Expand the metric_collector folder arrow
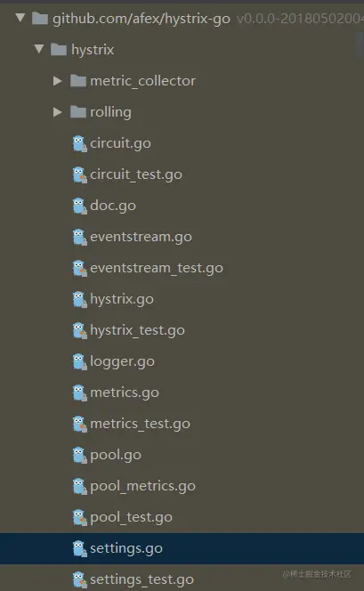 [57, 81]
